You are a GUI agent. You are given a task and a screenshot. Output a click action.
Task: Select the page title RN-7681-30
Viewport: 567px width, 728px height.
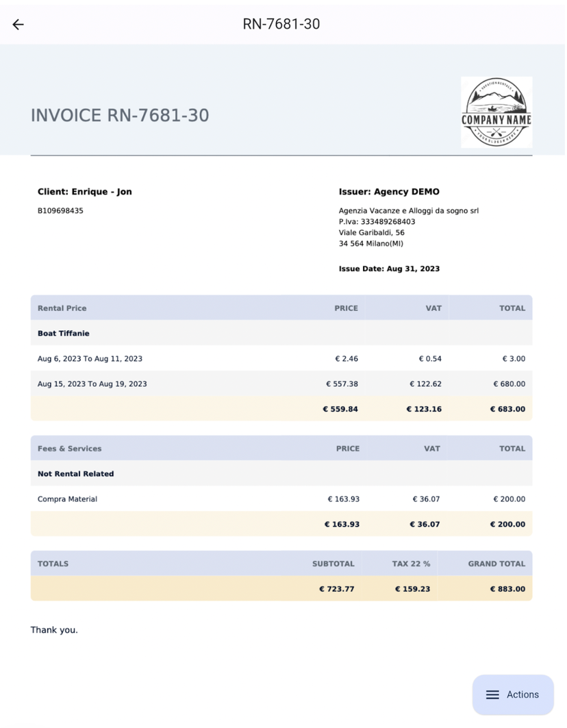click(x=281, y=24)
